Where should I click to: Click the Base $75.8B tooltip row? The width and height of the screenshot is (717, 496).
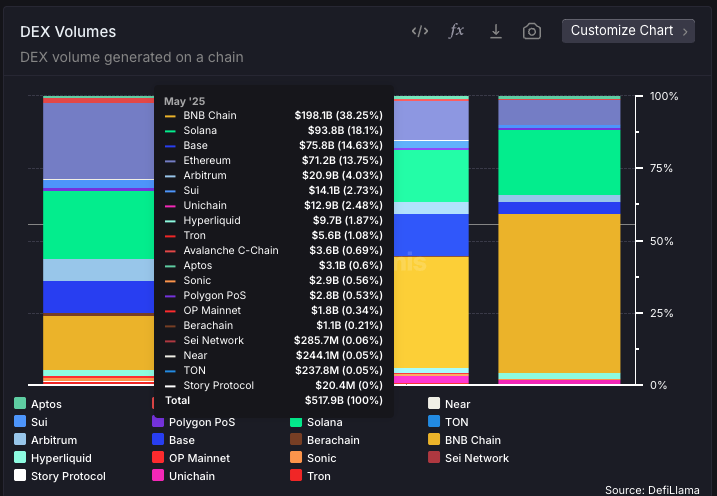[x=273, y=145]
